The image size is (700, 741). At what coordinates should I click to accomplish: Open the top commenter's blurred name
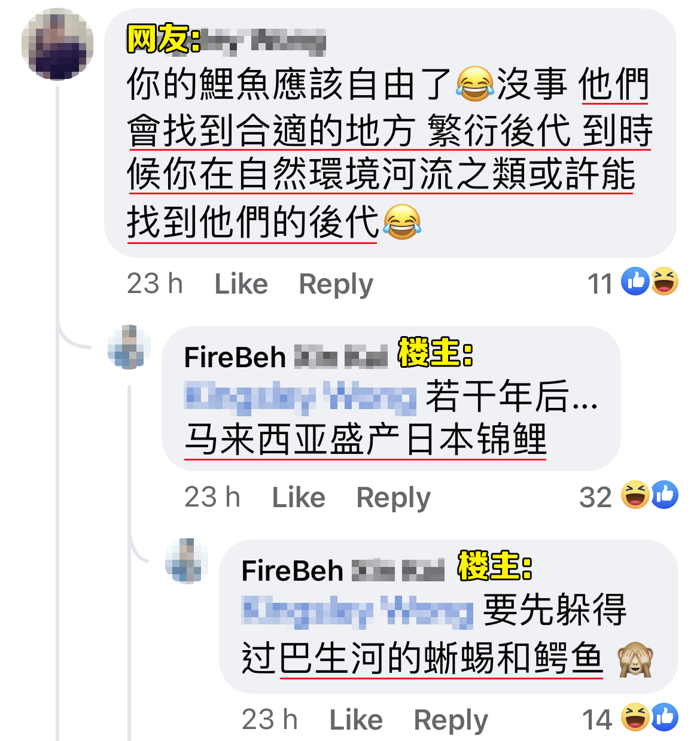click(264, 41)
